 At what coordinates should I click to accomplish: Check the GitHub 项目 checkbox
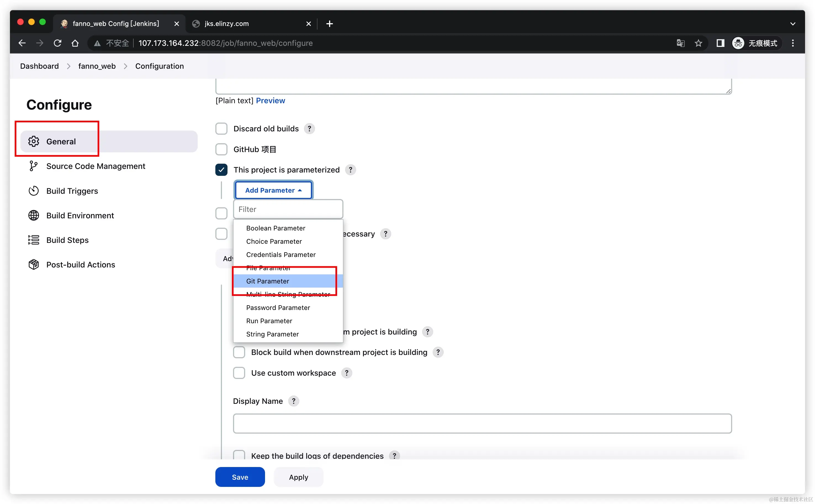click(221, 149)
